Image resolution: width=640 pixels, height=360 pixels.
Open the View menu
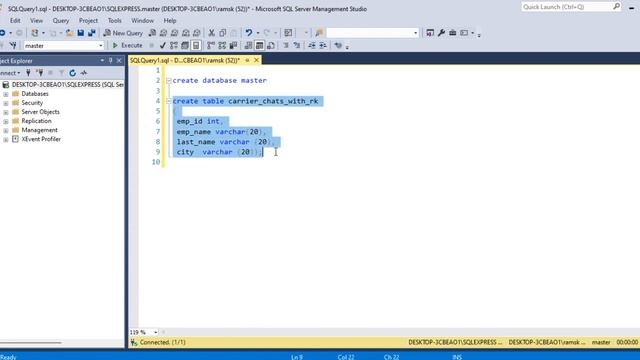[36, 20]
